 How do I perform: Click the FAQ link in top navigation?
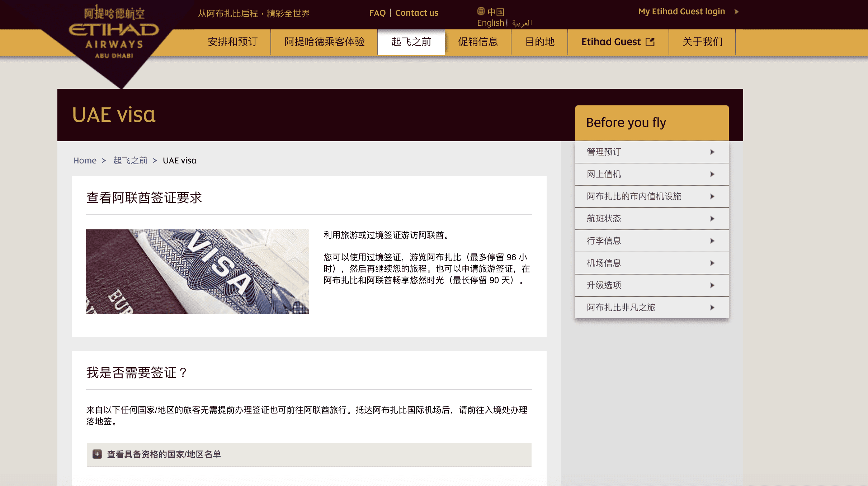pyautogui.click(x=377, y=11)
